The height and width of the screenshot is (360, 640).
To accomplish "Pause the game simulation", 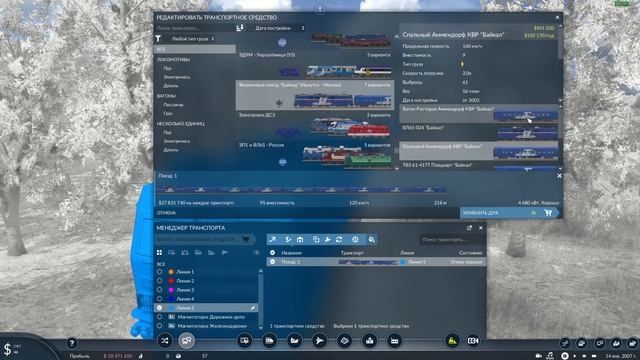I will pyautogui.click(x=565, y=356).
